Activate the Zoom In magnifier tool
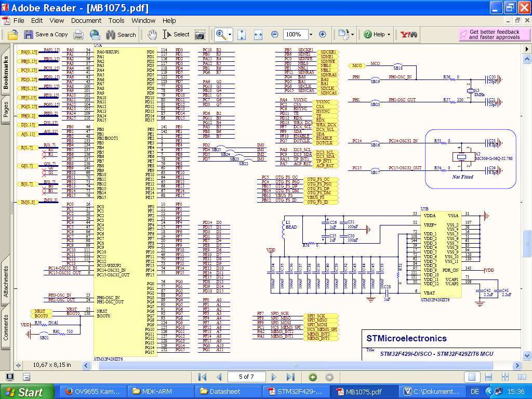The image size is (532, 399). (x=221, y=35)
